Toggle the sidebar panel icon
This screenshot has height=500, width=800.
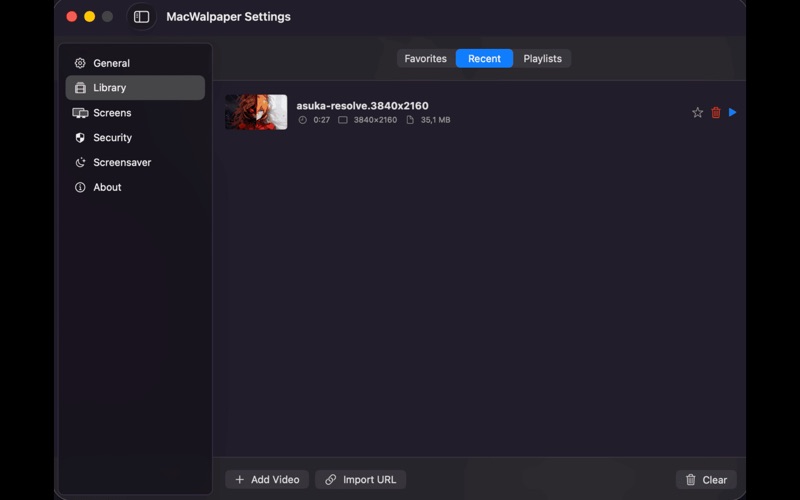(x=141, y=17)
